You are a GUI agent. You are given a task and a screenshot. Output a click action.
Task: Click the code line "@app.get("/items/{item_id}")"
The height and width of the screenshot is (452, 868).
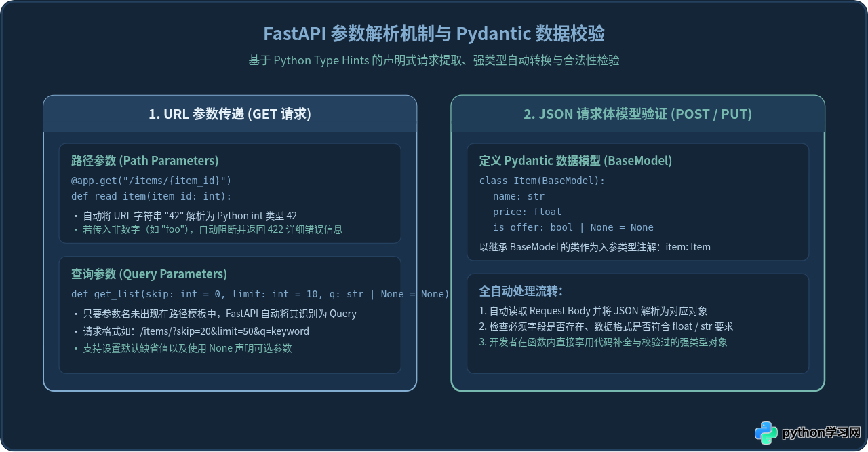[x=151, y=180]
